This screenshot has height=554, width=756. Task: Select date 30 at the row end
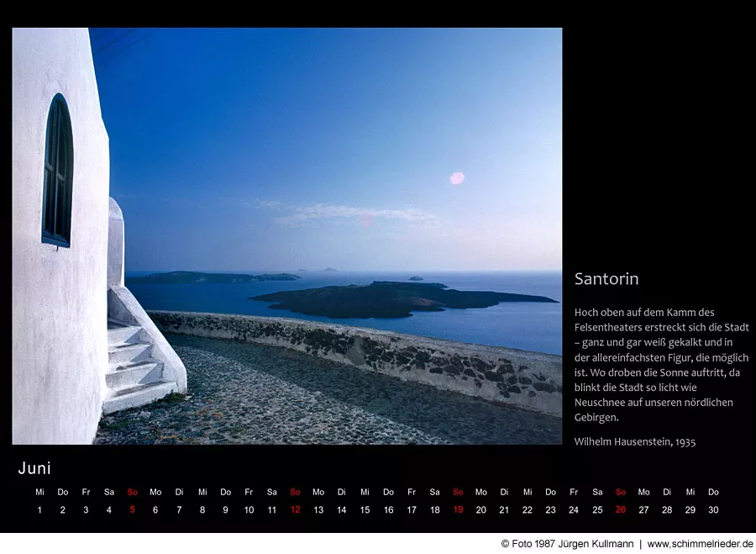tap(713, 509)
